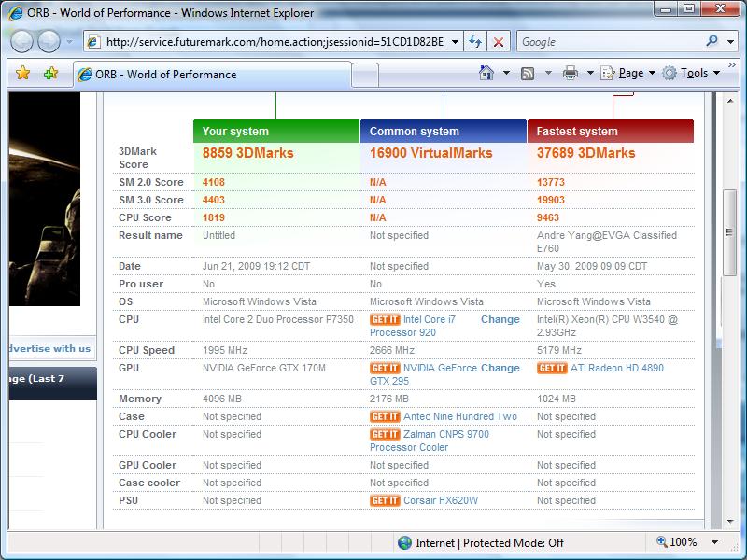This screenshot has width=747, height=560.
Task: Click the Your system column header
Action: tap(276, 132)
